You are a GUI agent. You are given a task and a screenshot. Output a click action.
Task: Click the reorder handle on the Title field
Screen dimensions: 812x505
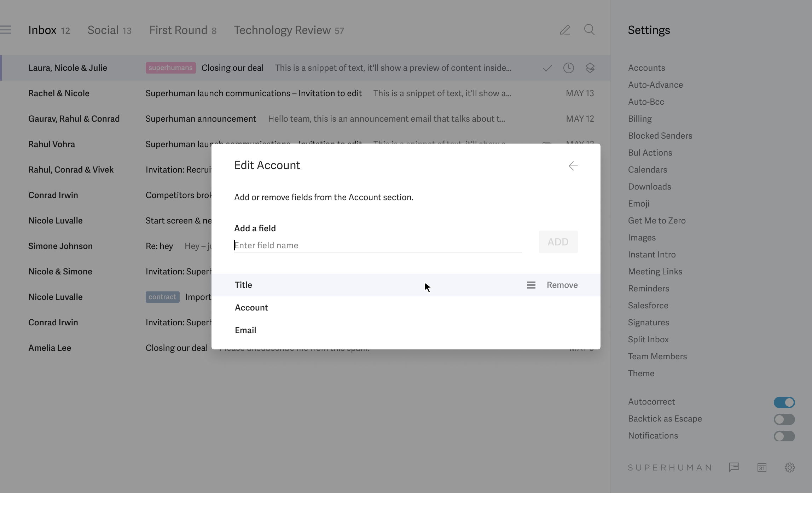pyautogui.click(x=531, y=285)
